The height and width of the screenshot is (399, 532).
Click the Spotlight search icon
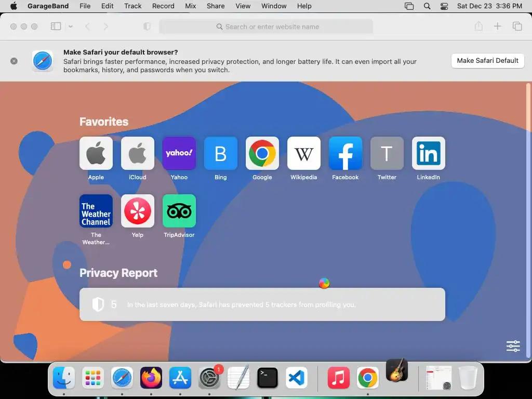point(427,6)
